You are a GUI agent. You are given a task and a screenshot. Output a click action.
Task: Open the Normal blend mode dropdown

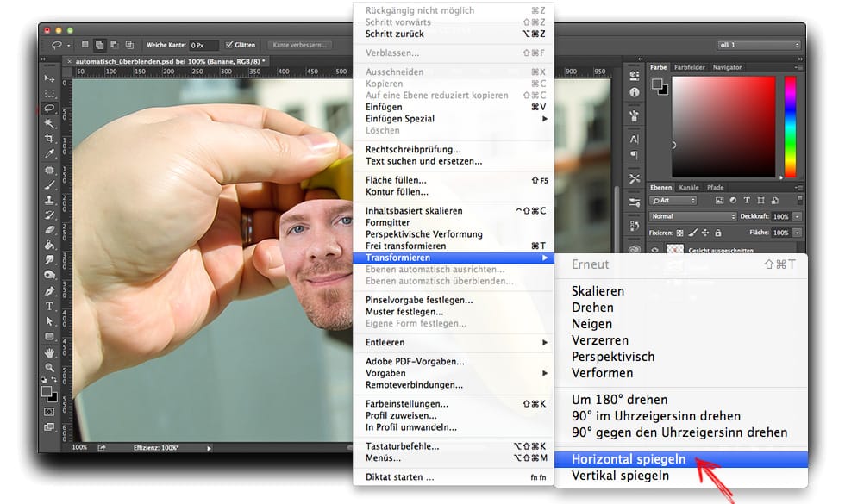click(693, 216)
